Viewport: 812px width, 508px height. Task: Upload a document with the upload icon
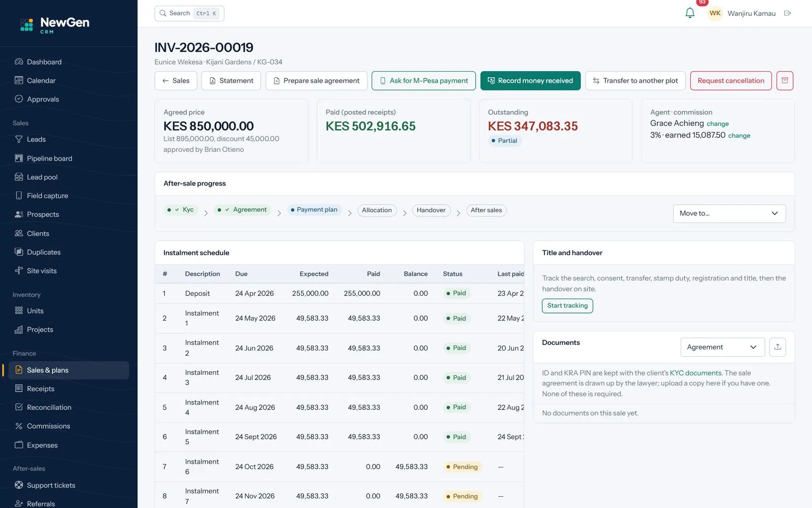pyautogui.click(x=777, y=347)
